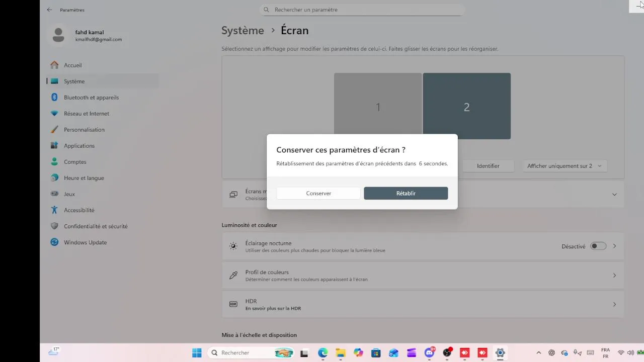The width and height of the screenshot is (644, 362).
Task: Click the Identifier button
Action: click(488, 166)
